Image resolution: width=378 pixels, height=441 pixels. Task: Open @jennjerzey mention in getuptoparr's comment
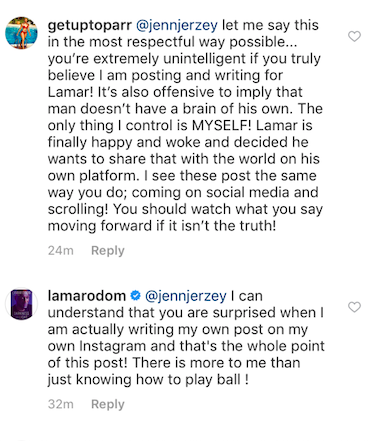(x=177, y=26)
